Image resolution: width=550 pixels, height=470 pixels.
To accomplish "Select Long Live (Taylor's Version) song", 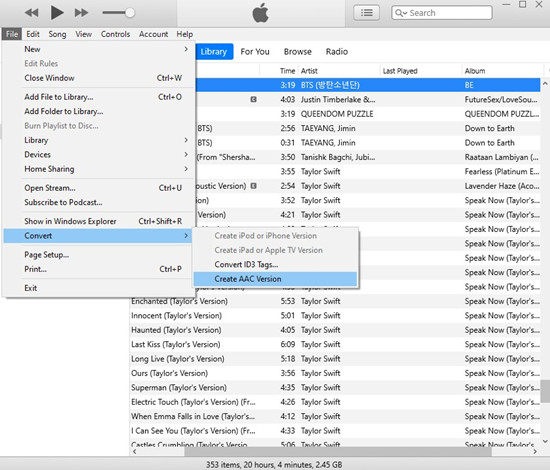I will [177, 359].
